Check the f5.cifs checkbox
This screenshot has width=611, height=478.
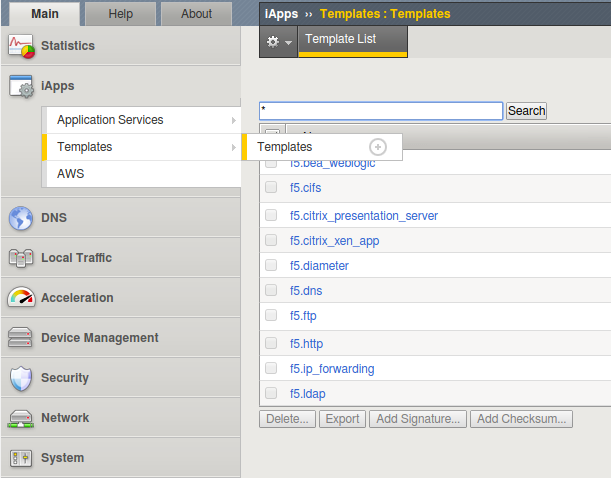click(x=271, y=187)
